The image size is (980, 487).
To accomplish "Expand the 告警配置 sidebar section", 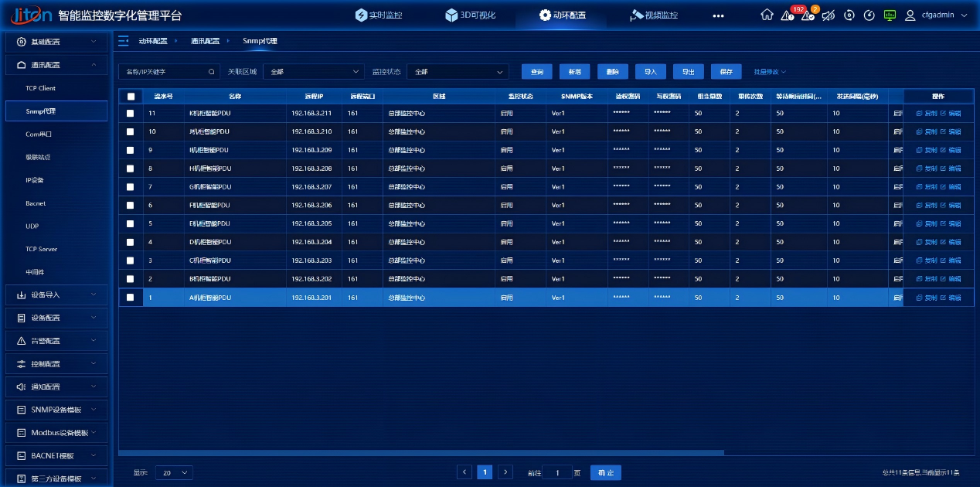I will tap(56, 341).
